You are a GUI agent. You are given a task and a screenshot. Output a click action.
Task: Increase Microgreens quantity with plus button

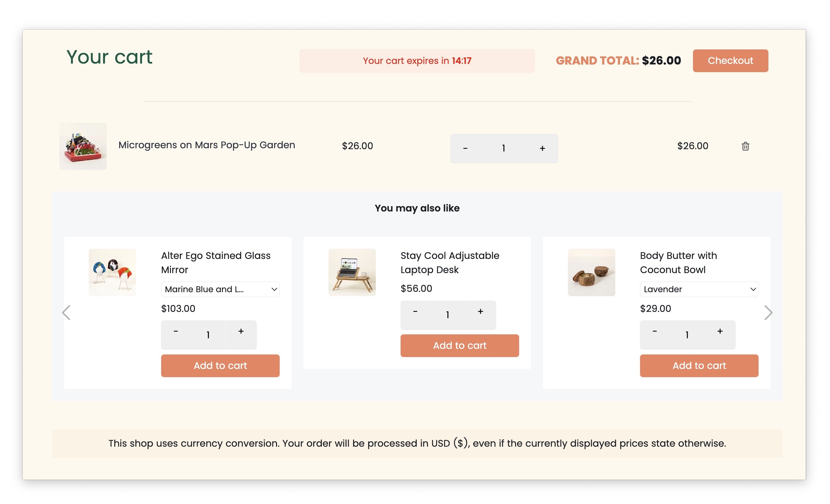pyautogui.click(x=542, y=148)
